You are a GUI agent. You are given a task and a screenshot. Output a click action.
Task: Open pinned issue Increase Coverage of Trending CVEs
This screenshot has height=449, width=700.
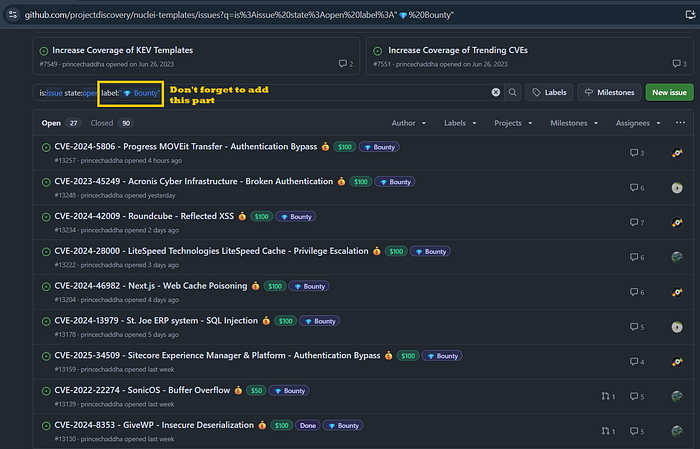point(458,50)
